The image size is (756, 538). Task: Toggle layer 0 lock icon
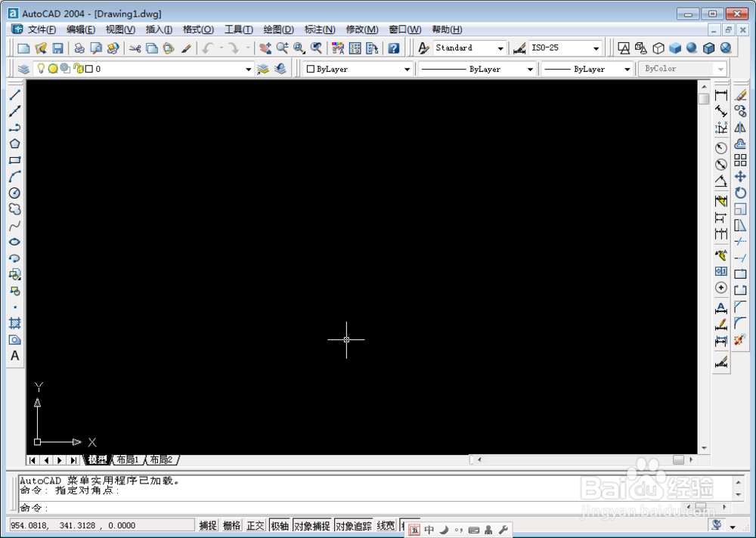pyautogui.click(x=79, y=69)
